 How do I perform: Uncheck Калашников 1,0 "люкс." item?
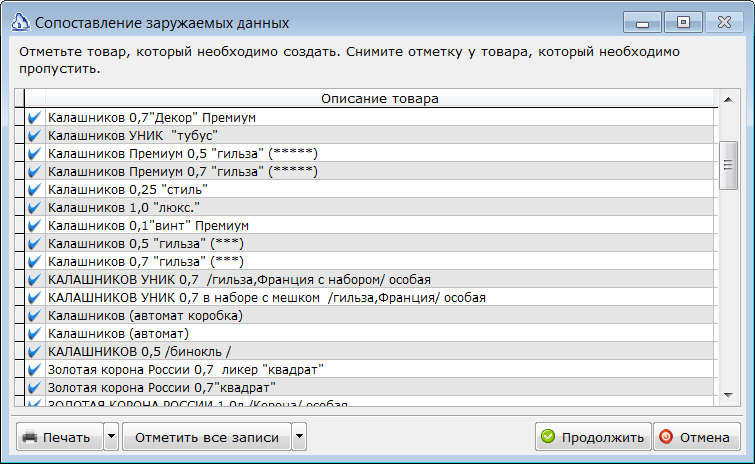click(x=35, y=207)
